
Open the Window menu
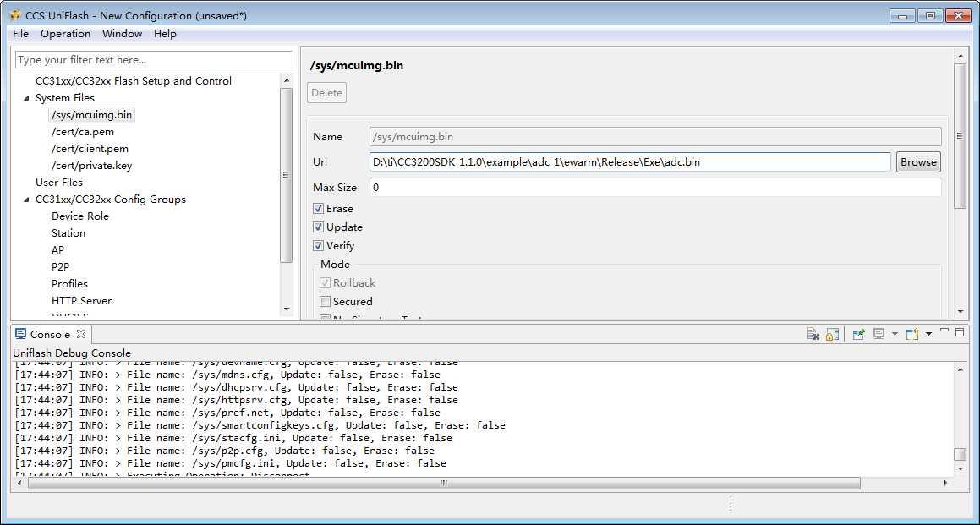(x=123, y=34)
